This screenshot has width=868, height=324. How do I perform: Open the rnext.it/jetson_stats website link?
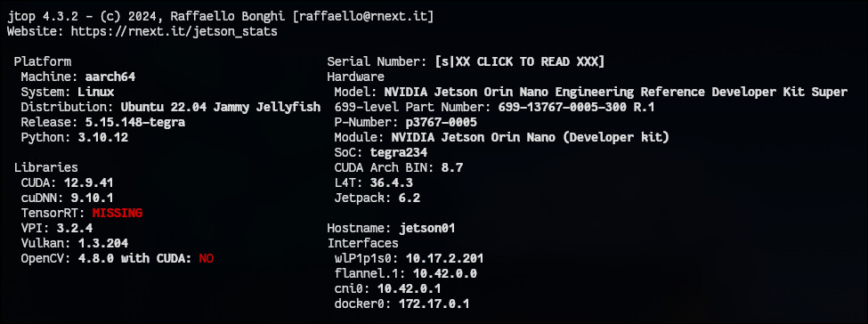pyautogui.click(x=174, y=31)
